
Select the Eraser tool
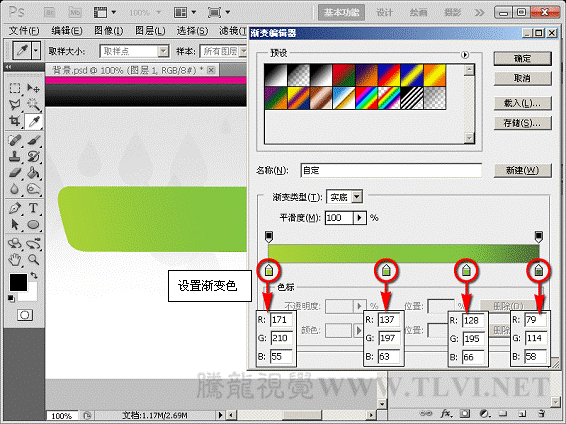pos(15,172)
